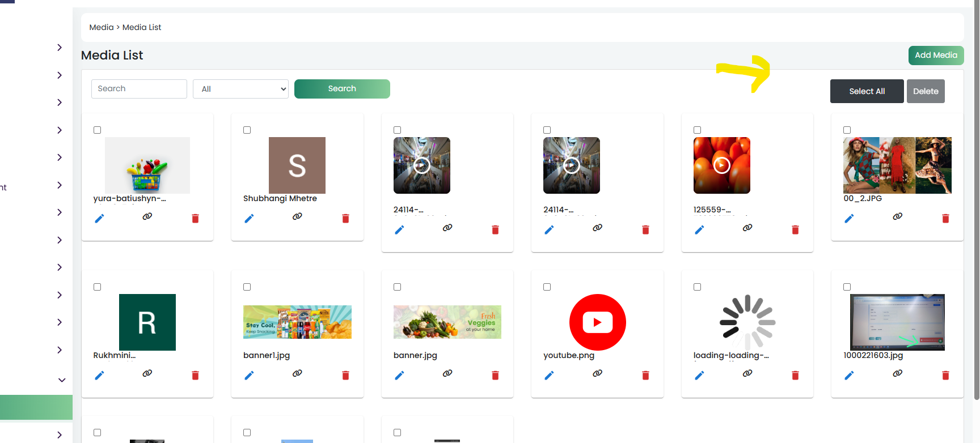The height and width of the screenshot is (443, 980).
Task: Mark the 00_2.JPG card checkbox
Action: click(847, 130)
